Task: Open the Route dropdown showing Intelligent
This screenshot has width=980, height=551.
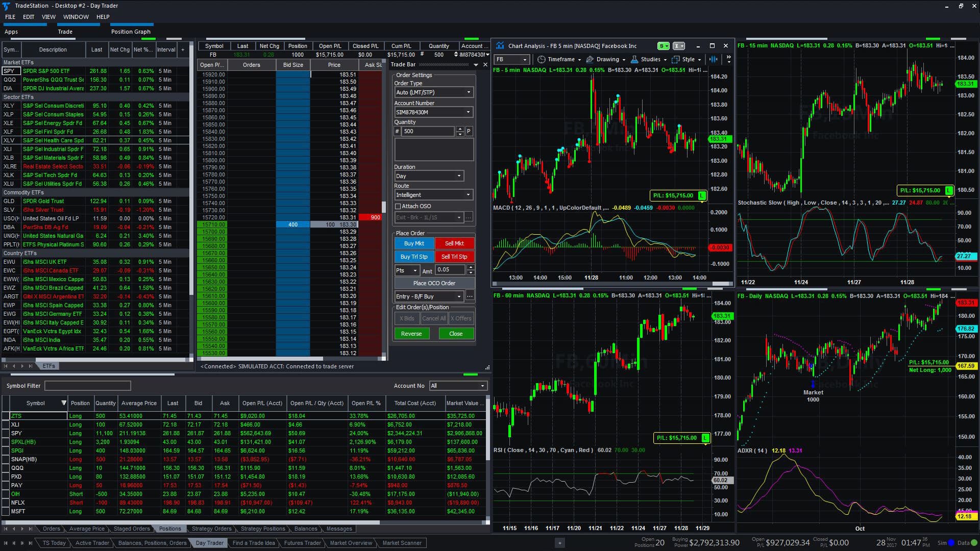Action: pyautogui.click(x=433, y=194)
